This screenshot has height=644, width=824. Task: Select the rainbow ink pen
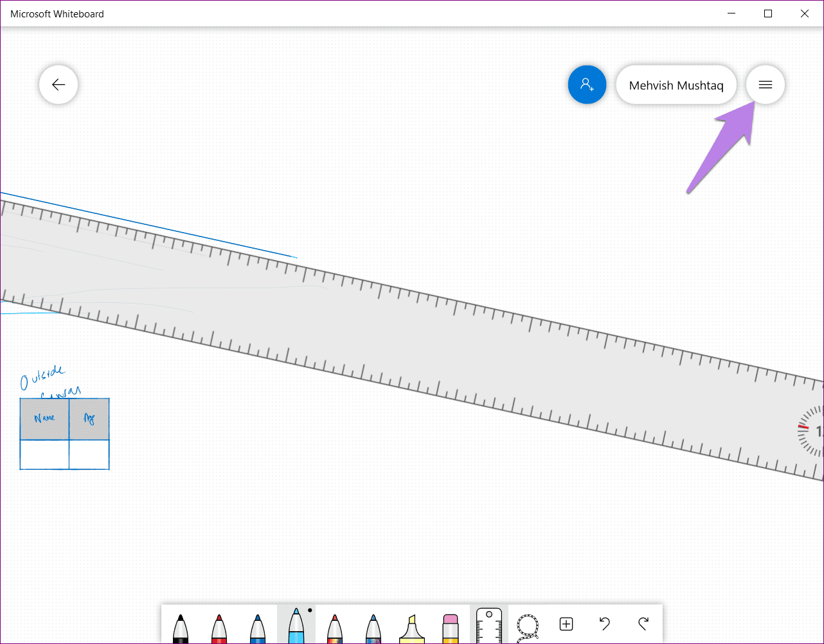click(x=334, y=628)
